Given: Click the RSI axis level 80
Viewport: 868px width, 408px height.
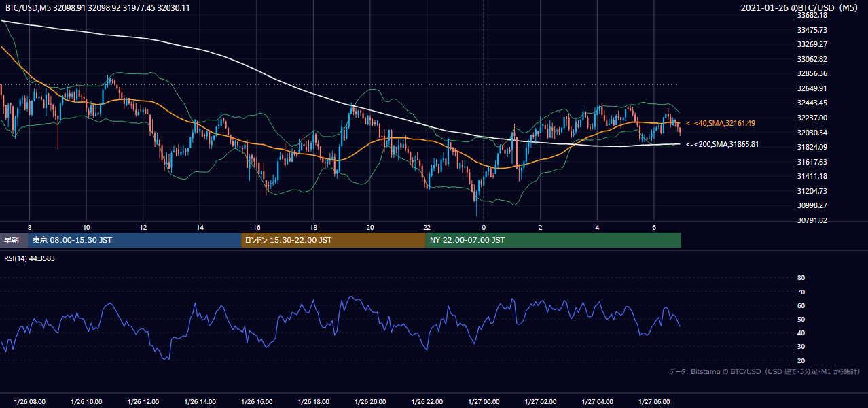Looking at the screenshot, I should coord(801,278).
